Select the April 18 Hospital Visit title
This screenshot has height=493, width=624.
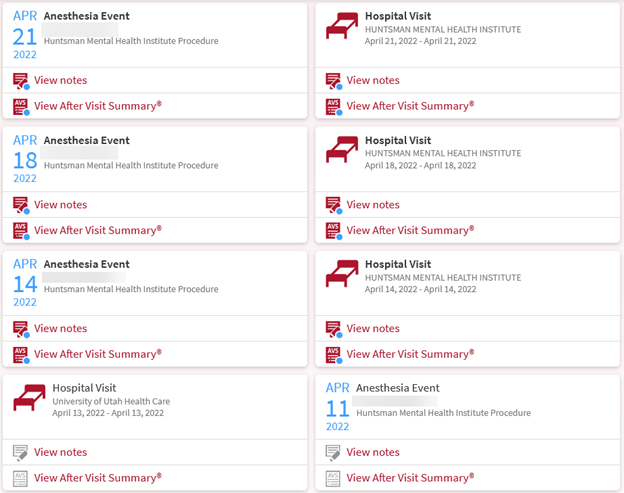tap(398, 141)
